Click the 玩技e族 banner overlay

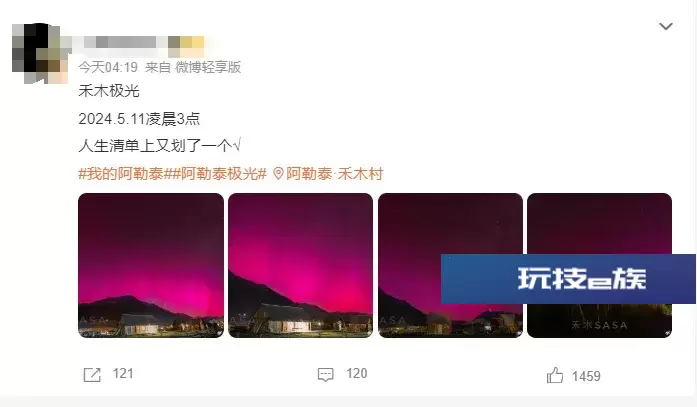pyautogui.click(x=568, y=279)
